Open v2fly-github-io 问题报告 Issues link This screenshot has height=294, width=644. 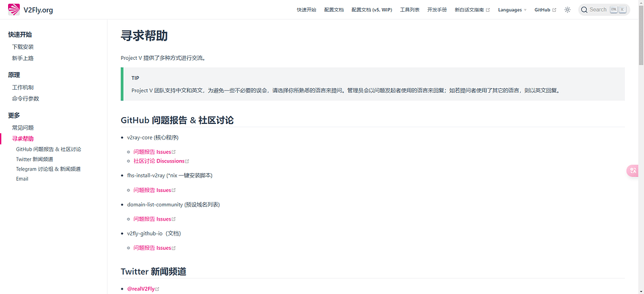click(154, 247)
